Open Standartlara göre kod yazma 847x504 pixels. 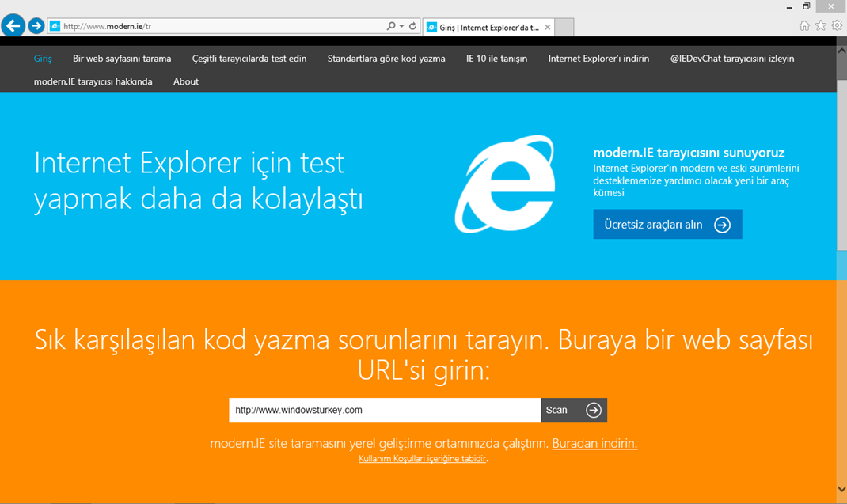click(386, 59)
